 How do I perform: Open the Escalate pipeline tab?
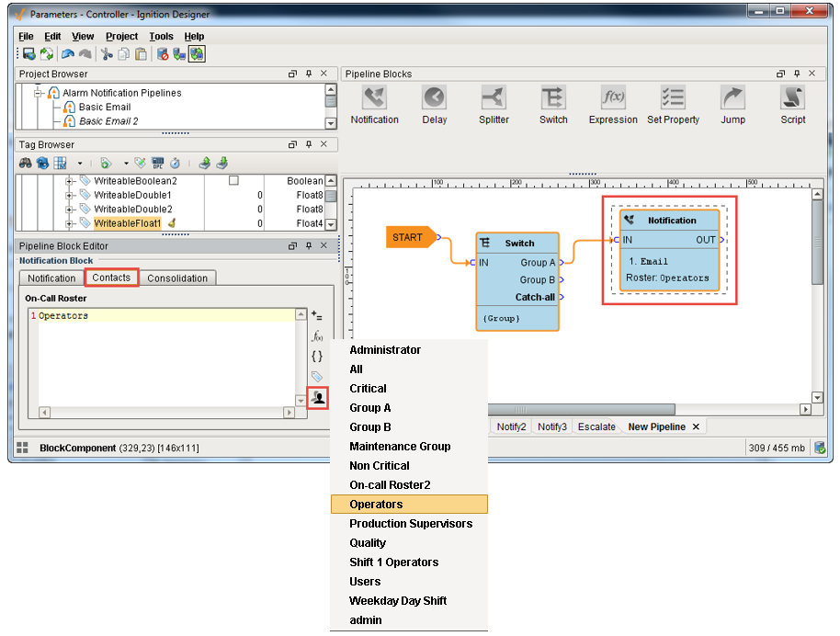click(x=596, y=426)
